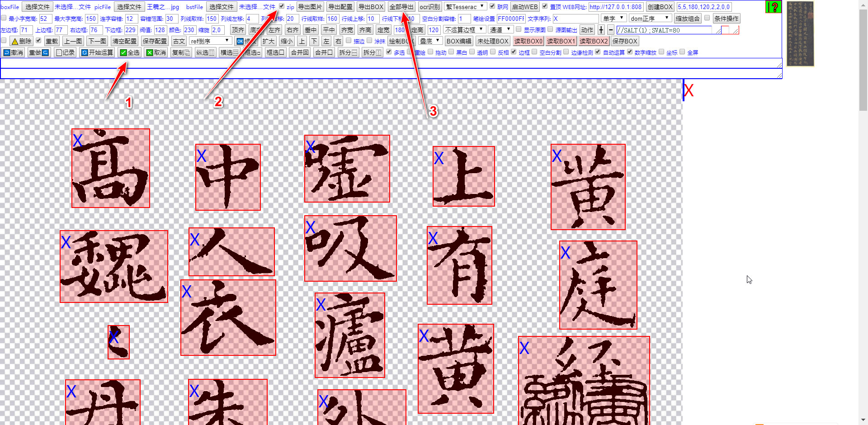Open the 叠底 blend mode dropdown

(x=430, y=41)
